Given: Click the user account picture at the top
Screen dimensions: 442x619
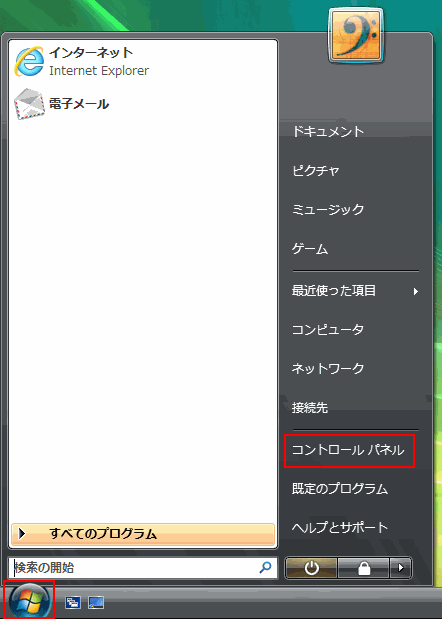Looking at the screenshot, I should (356, 36).
